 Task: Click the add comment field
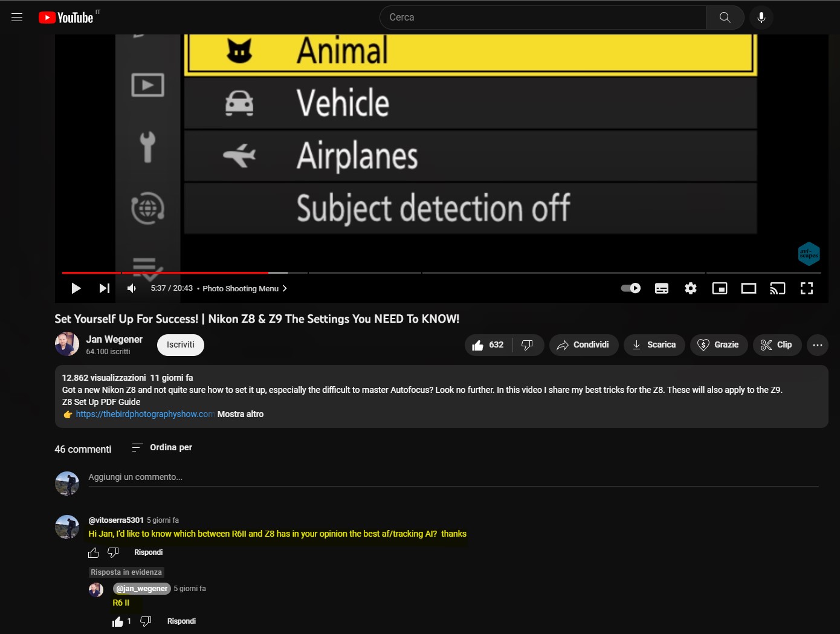coord(453,477)
